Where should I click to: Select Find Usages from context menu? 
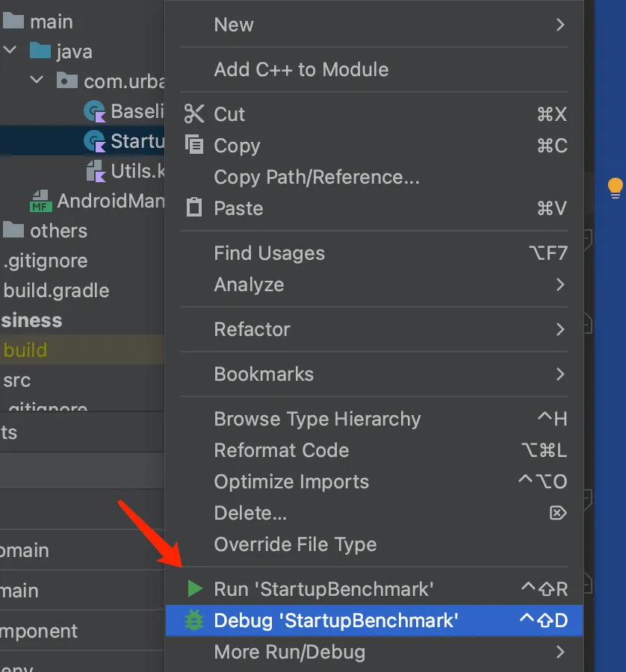(270, 253)
